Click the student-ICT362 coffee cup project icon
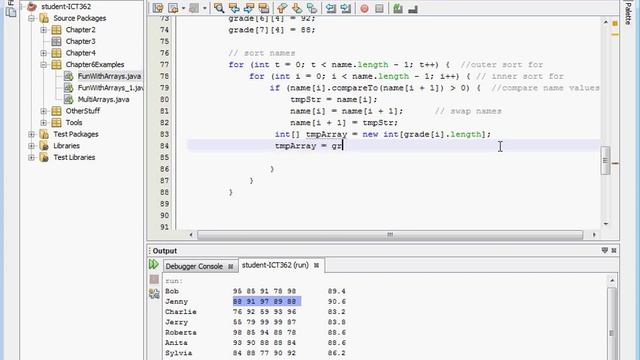Image resolution: width=640 pixels, height=360 pixels. (x=32, y=7)
